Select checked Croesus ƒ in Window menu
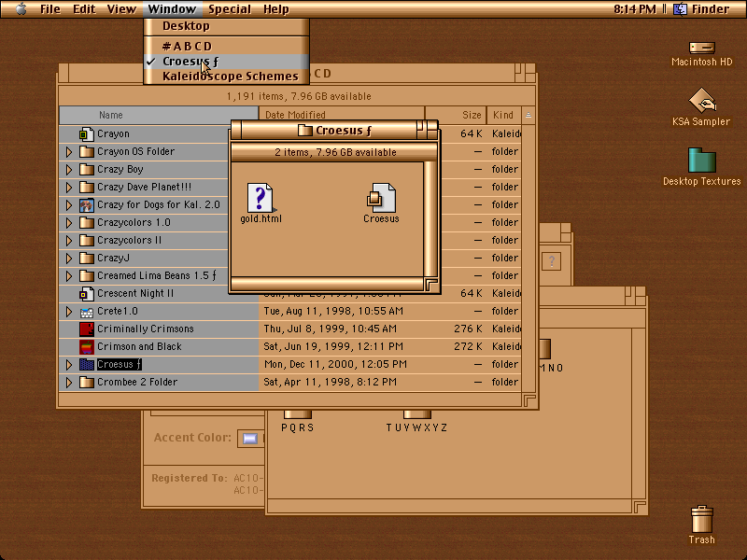This screenshot has height=560, width=747. pos(226,62)
